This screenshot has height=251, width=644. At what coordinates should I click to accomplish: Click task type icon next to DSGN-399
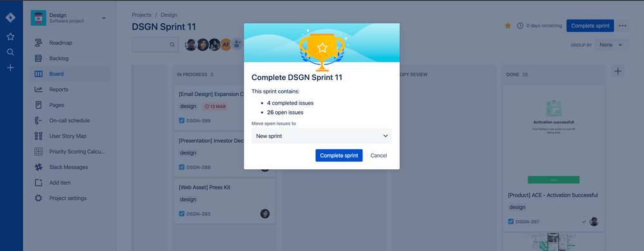coord(182,120)
